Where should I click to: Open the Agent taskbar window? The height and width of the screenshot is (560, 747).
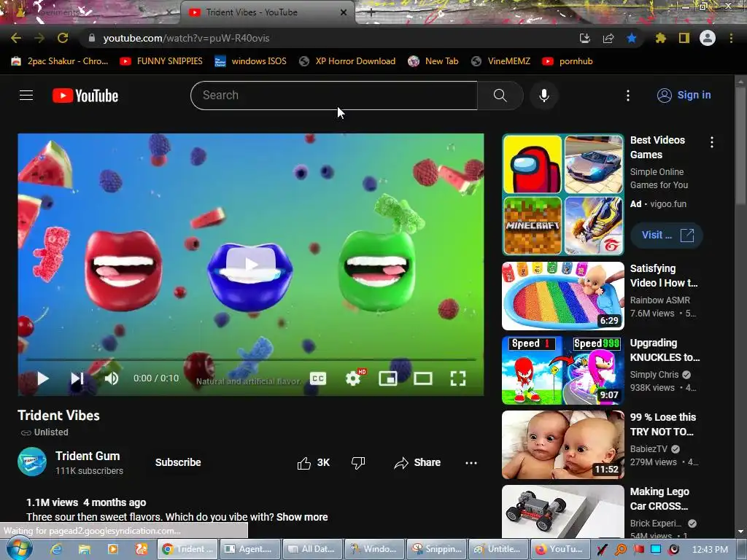tap(249, 549)
